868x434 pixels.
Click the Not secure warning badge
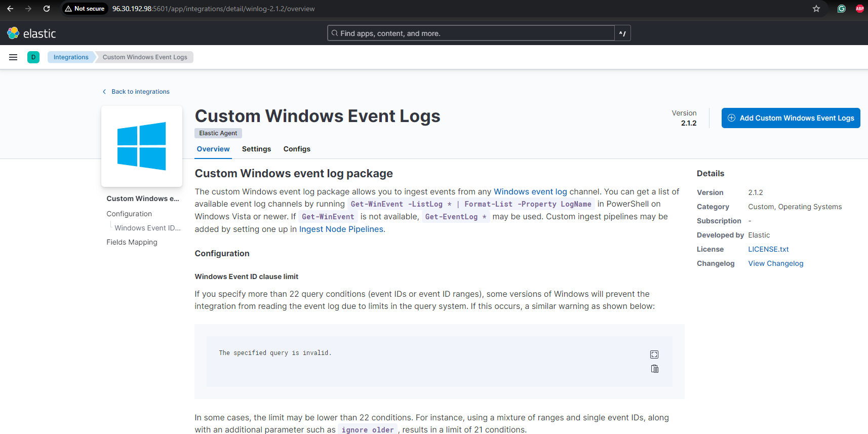85,9
